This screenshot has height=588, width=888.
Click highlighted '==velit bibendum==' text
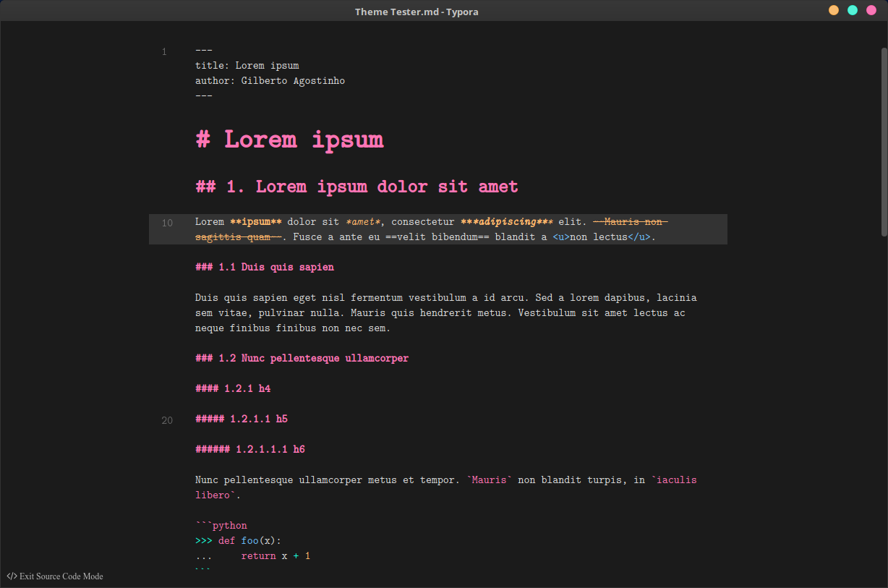[x=437, y=237]
